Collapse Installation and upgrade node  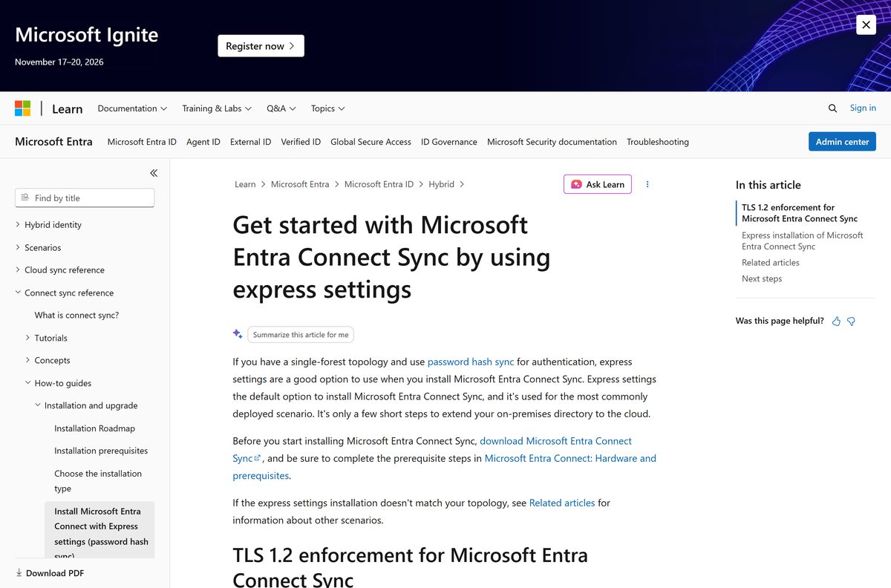coord(38,405)
